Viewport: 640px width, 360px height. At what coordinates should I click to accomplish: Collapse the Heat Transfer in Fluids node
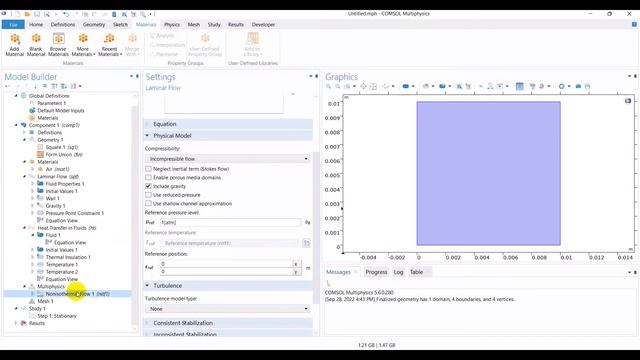coord(24,228)
